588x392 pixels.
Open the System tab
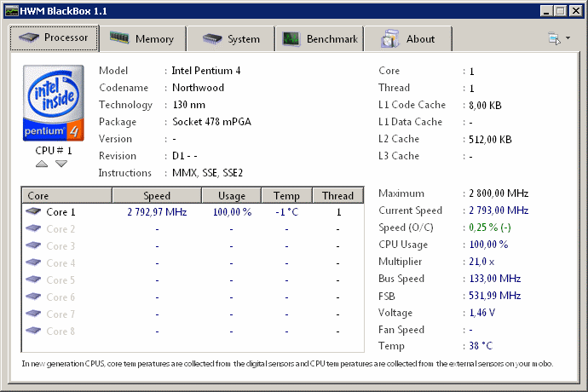[231, 38]
